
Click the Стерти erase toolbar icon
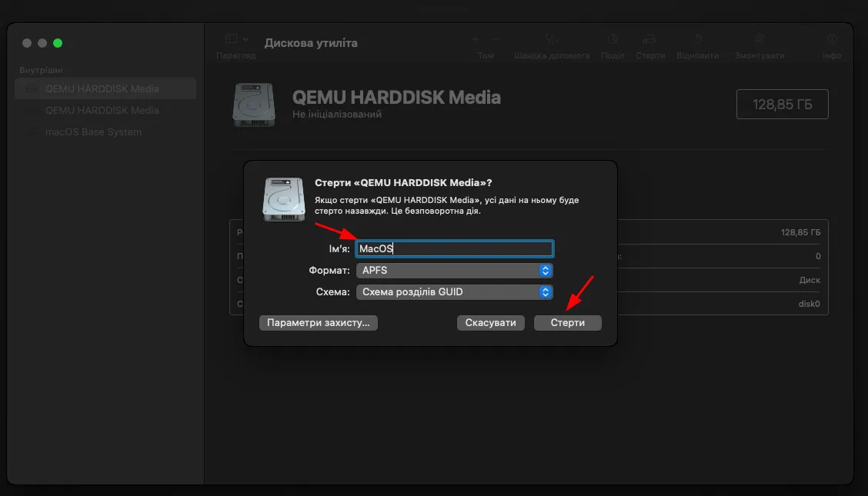pyautogui.click(x=649, y=39)
